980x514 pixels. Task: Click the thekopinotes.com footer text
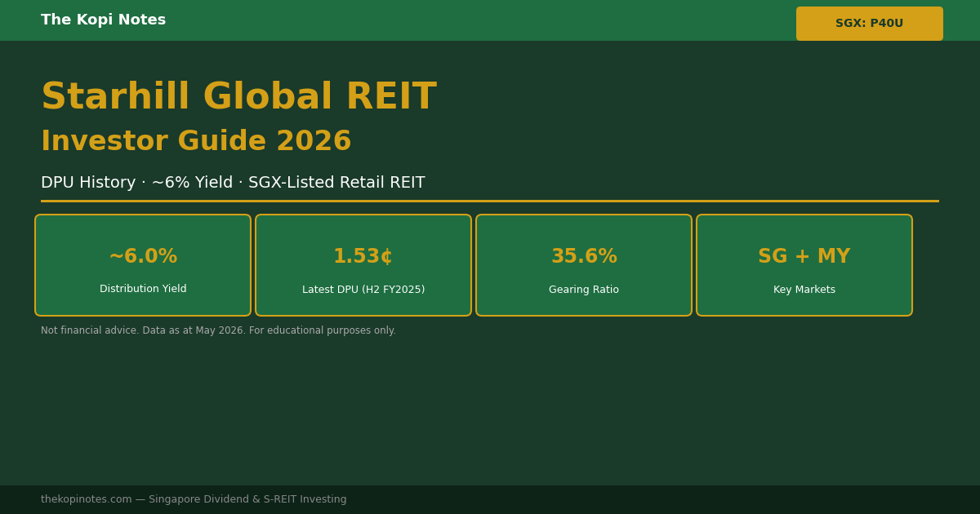point(194,499)
